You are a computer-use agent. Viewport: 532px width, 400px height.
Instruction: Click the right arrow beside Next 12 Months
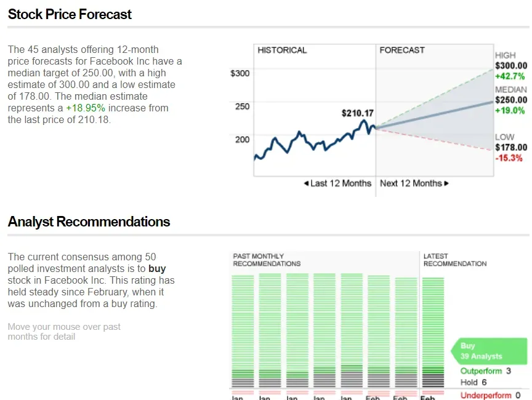[446, 183]
